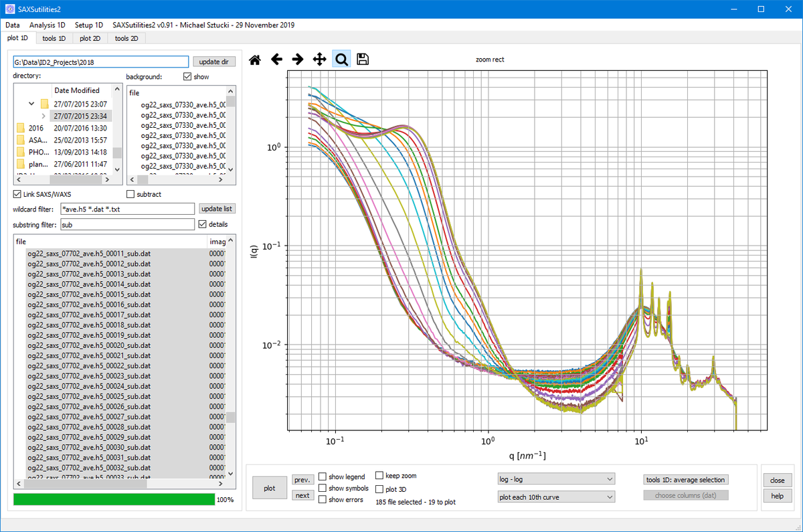Switch to the plot 2D tab

90,38
